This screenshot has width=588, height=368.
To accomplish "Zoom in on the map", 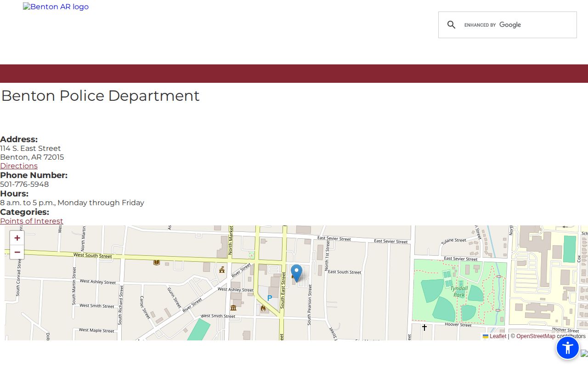I will click(17, 238).
